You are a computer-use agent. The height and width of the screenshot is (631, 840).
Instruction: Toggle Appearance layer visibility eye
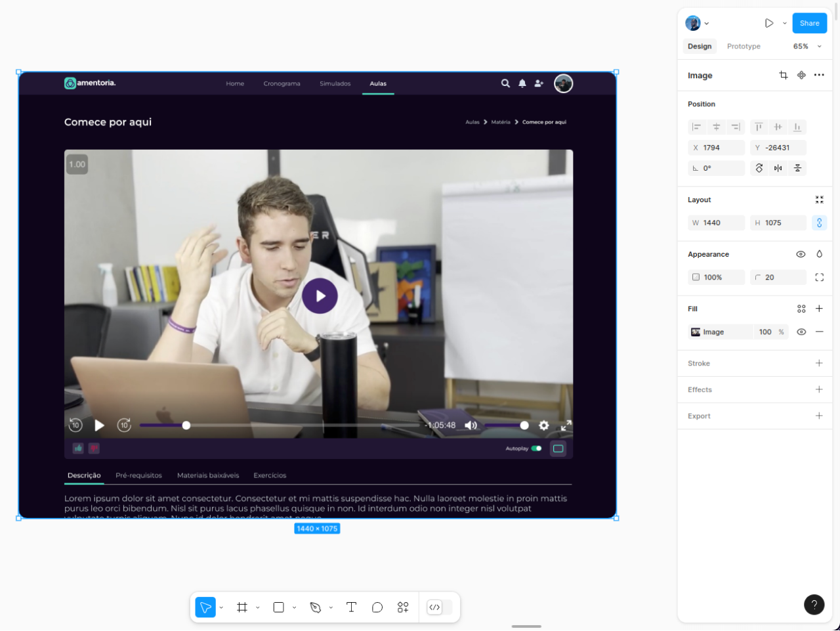tap(801, 254)
